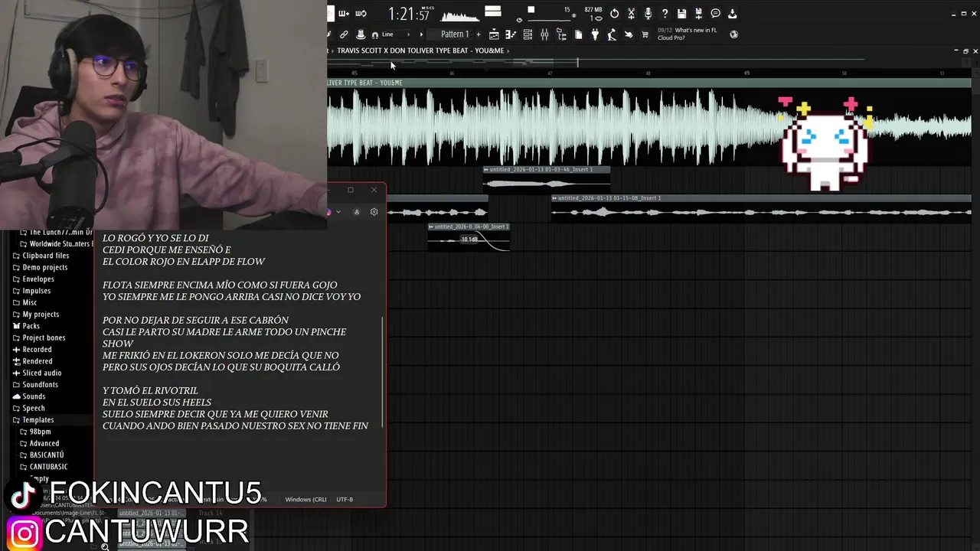Collapse the Templates folder
980x551 pixels.
point(37,420)
